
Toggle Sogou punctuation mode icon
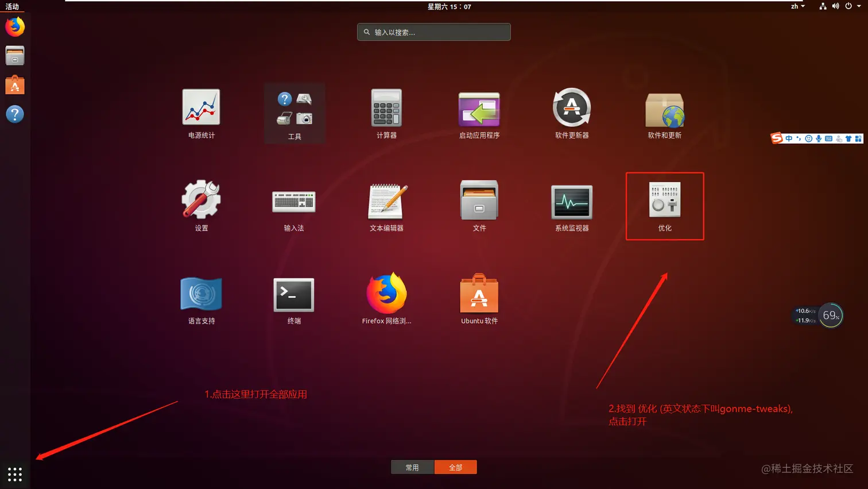point(799,138)
